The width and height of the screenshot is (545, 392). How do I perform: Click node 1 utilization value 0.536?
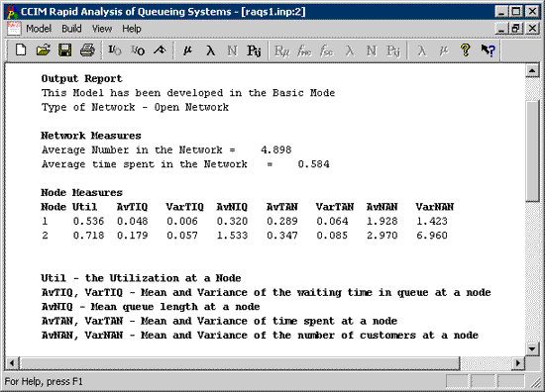[x=88, y=221]
